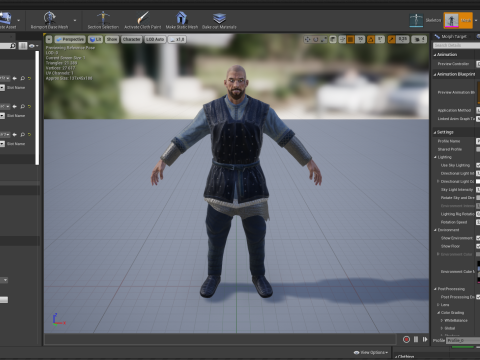Open the LOD Auto menu
480x360 pixels.
[x=155, y=39]
